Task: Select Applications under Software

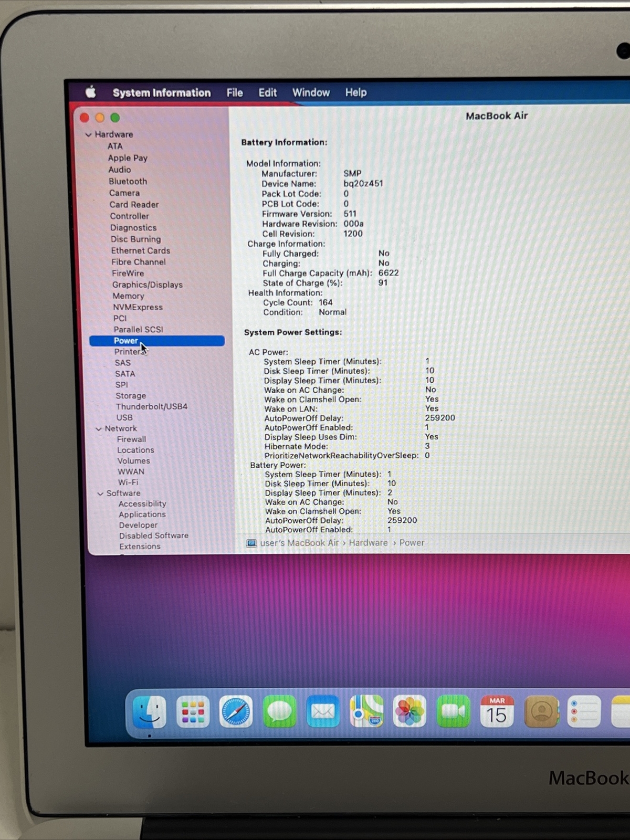Action: [142, 514]
